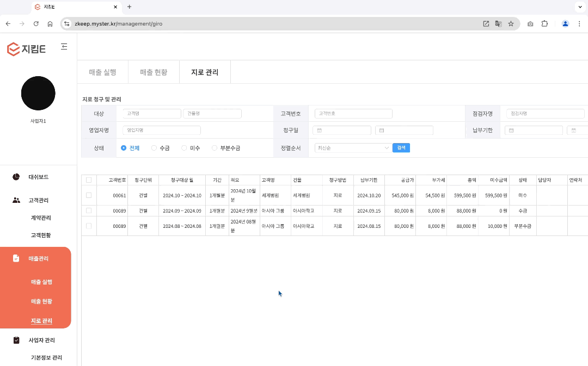Click the 매출관리 document icon
Viewport: 588px width, 366px height.
[16, 258]
